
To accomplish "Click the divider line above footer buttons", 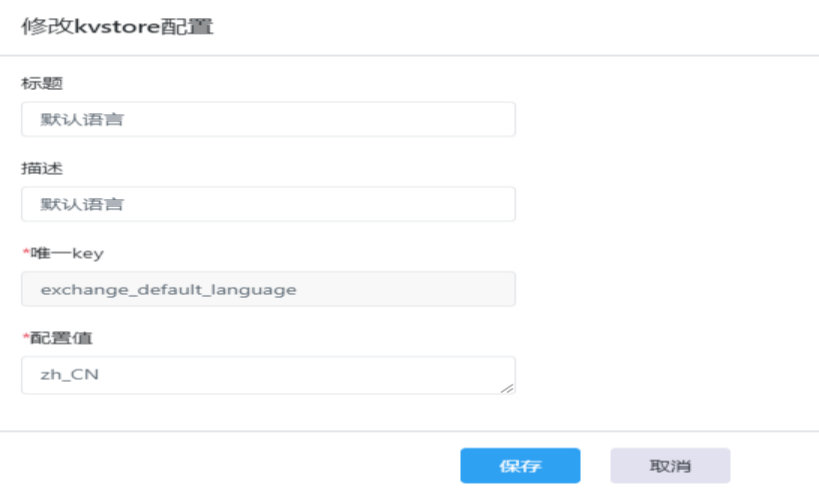I will 410,431.
